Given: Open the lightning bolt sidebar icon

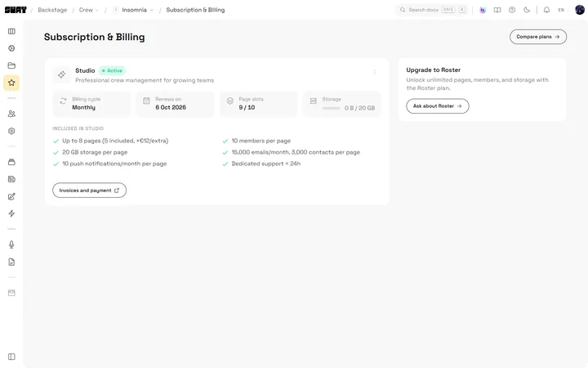Looking at the screenshot, I should point(11,213).
